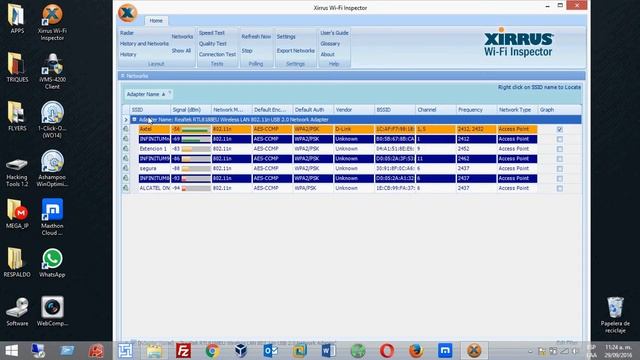Check the Graph checkbox for the -86 dBm INFINITUM

pyautogui.click(x=560, y=159)
